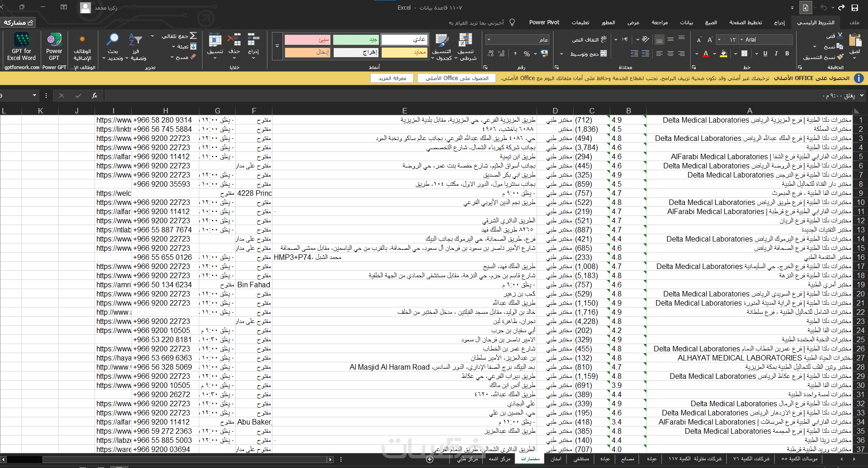The image size is (868, 468).
Task: Open Conditional Formatting (تنسيق شرطي)
Action: pyautogui.click(x=466, y=47)
